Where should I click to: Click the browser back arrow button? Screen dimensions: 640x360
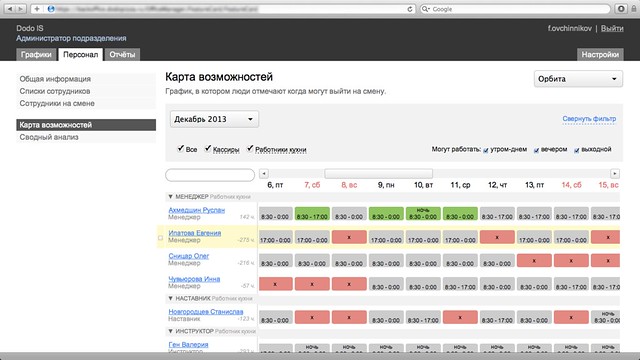10,9
